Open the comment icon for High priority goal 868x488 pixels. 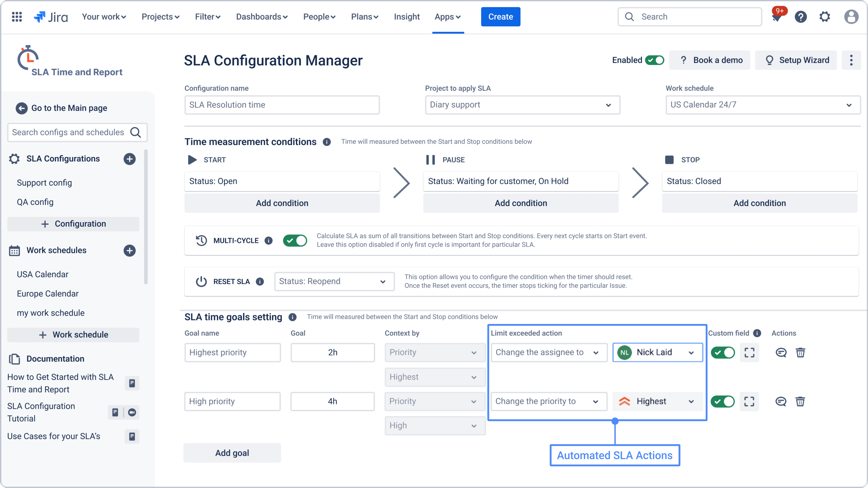tap(781, 401)
